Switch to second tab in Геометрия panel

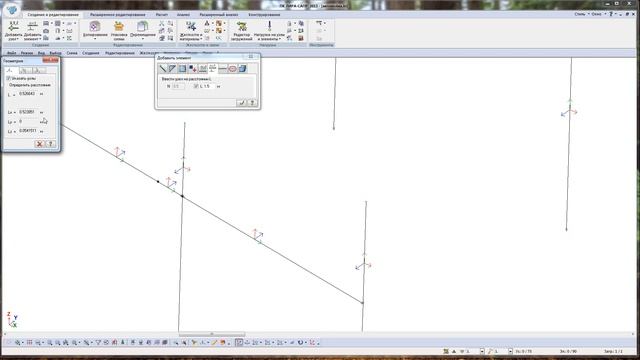25,70
